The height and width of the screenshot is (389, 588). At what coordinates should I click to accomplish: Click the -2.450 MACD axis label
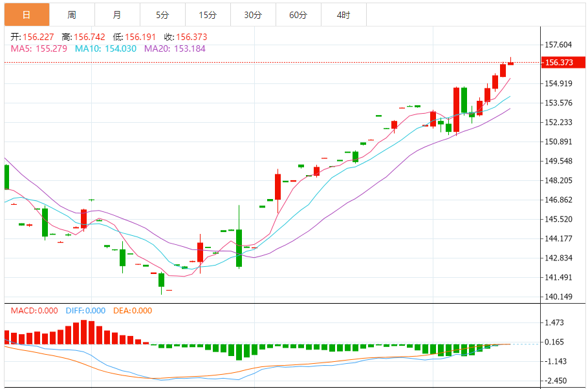tap(554, 381)
